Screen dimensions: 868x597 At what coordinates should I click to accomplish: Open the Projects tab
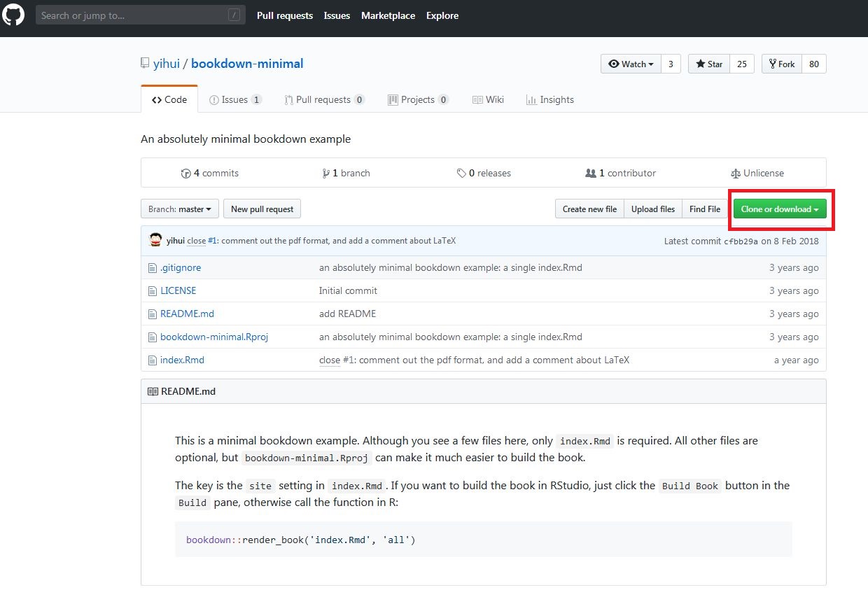click(x=418, y=99)
